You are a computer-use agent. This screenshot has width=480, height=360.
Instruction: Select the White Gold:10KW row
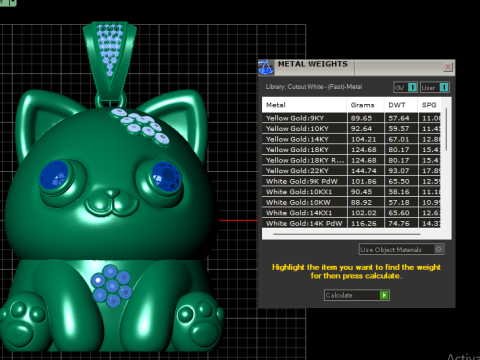[351, 202]
